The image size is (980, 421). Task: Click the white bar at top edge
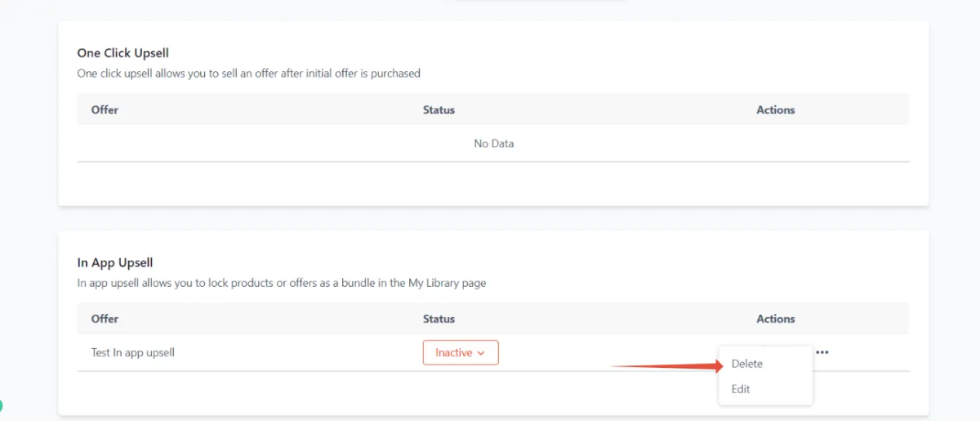(x=539, y=1)
